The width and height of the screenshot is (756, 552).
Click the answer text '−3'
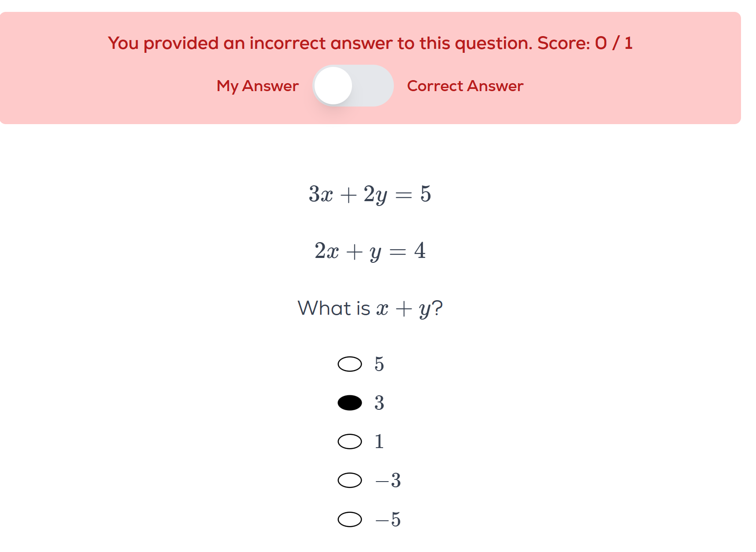click(x=388, y=480)
